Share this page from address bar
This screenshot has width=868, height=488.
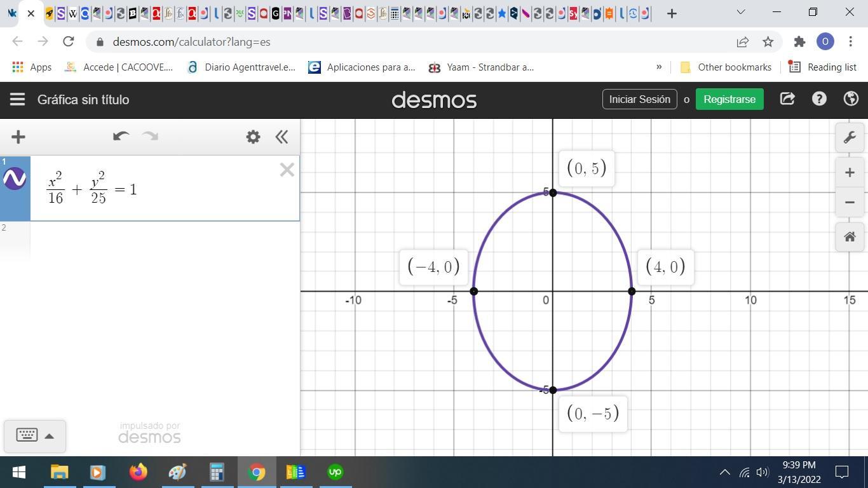click(742, 42)
